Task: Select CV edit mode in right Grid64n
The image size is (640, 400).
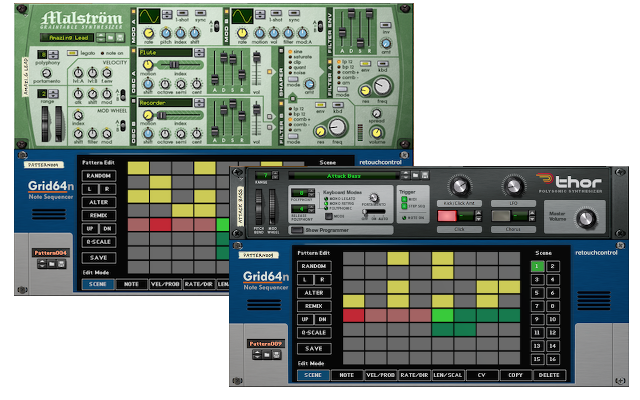Action: [482, 375]
